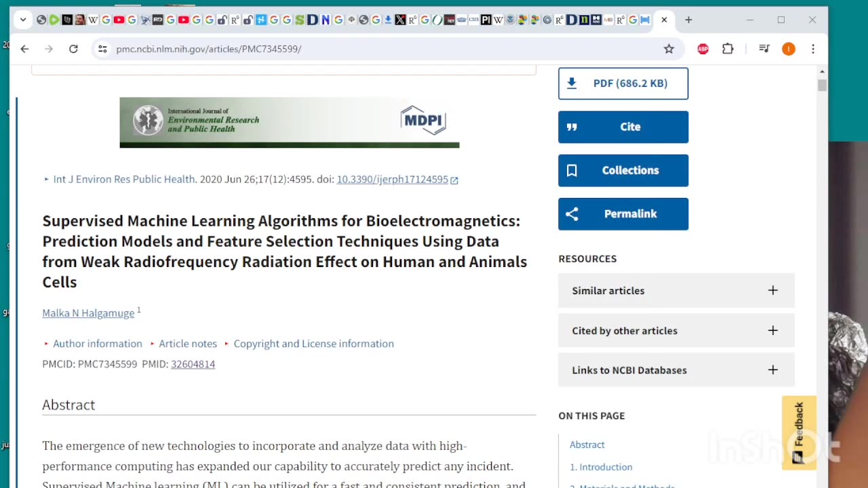
Task: View site information icon in address bar
Action: [102, 49]
